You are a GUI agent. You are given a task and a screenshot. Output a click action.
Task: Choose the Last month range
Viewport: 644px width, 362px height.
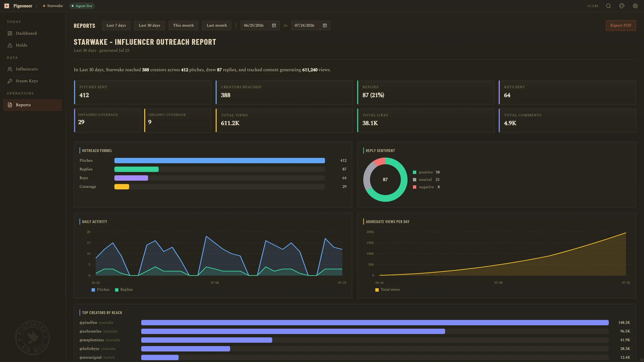point(217,25)
